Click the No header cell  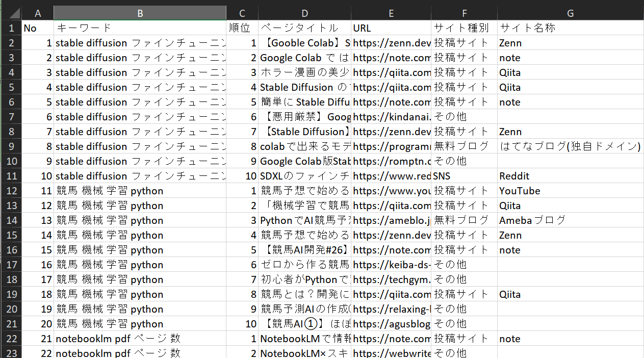click(38, 28)
